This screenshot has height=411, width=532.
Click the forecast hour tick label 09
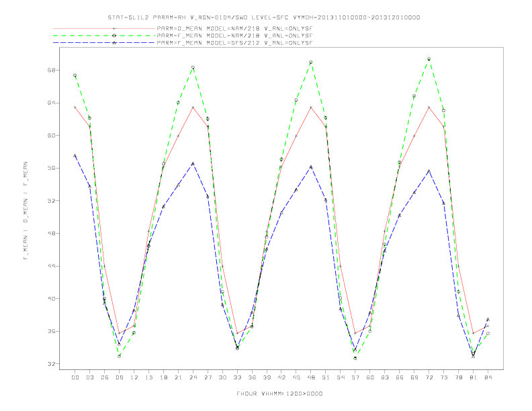click(120, 377)
